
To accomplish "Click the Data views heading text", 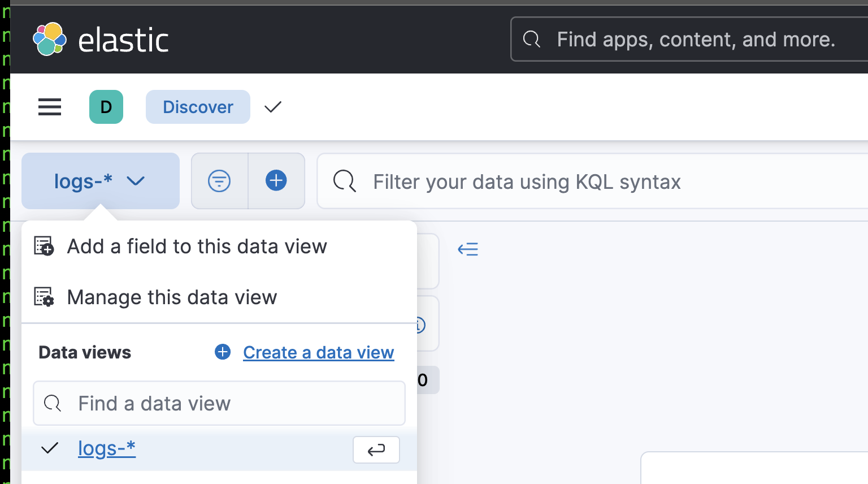I will (85, 352).
